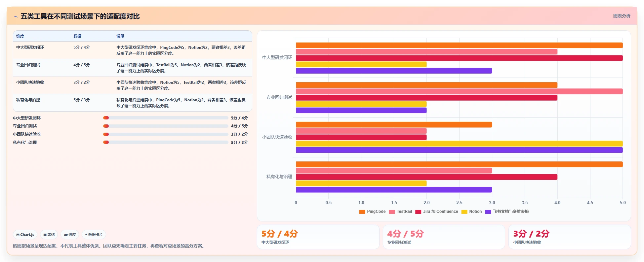Click the yellow Notion bar in 中大型研发闭环

pos(361,64)
